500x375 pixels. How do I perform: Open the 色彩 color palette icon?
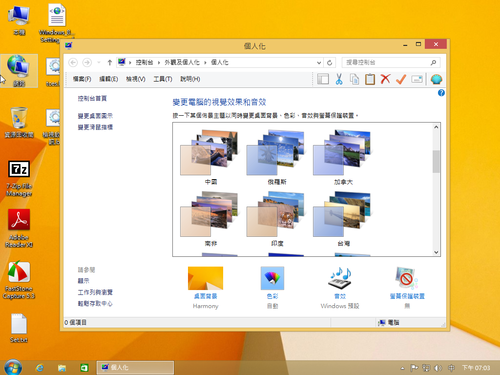click(x=272, y=278)
